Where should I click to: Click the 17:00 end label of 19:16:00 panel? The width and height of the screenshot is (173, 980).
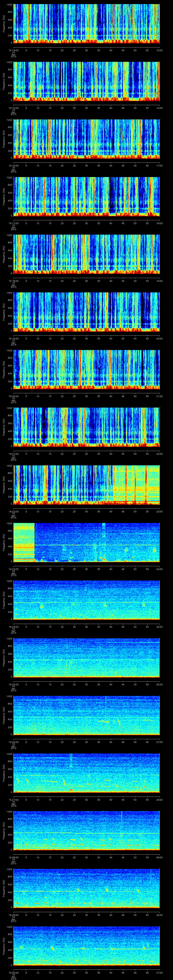coord(160,166)
